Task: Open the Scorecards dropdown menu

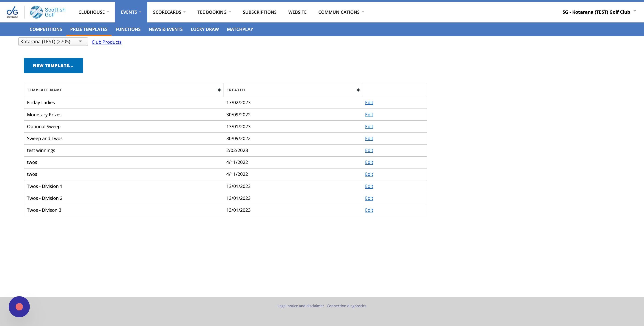Action: point(169,12)
